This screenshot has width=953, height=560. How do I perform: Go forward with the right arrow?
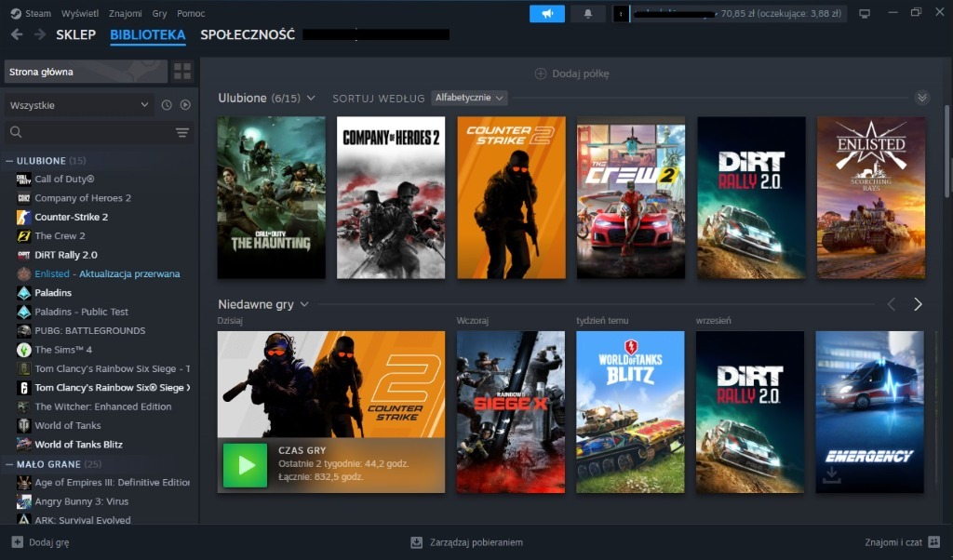(x=40, y=34)
